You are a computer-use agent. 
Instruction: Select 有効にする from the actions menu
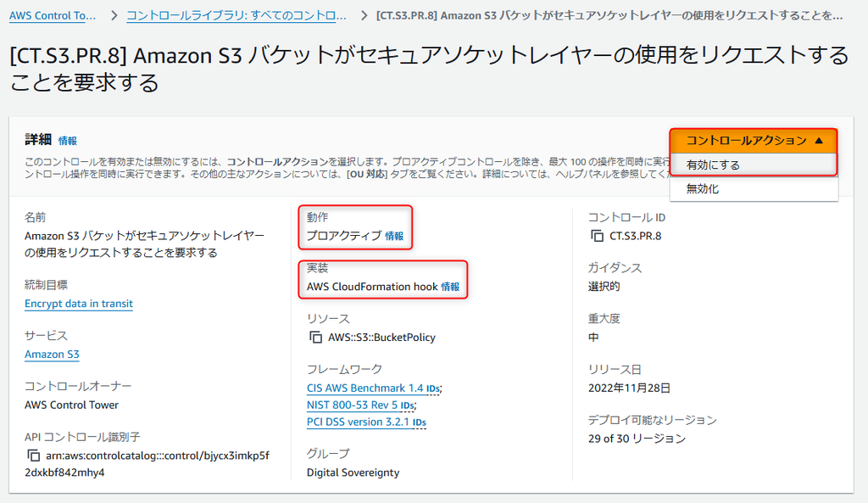754,165
